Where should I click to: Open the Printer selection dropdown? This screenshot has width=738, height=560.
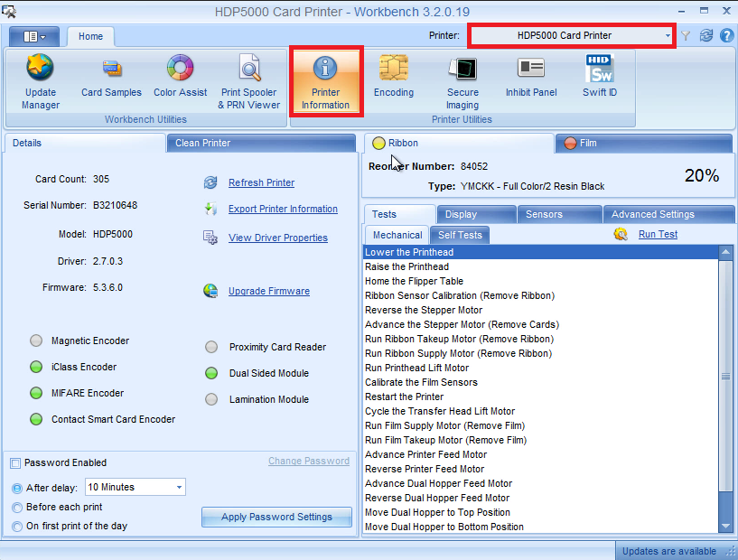[x=572, y=35]
